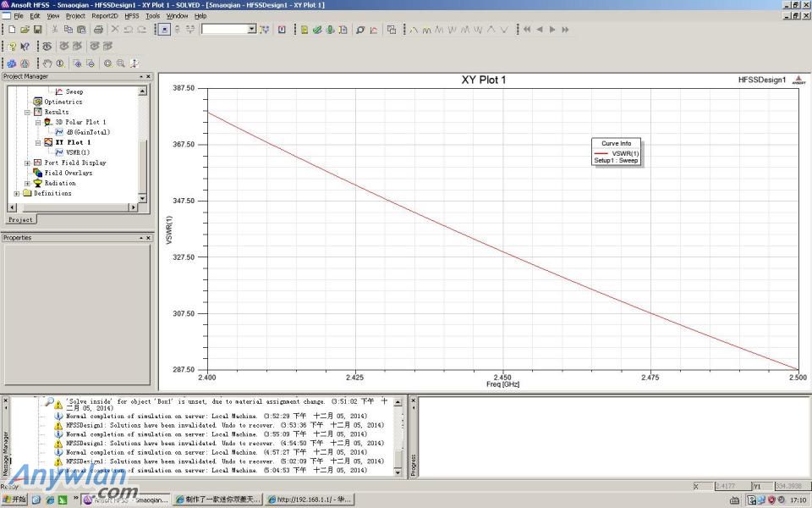The image size is (812, 508).
Task: Select the Project tab below the tree
Action: pos(20,220)
